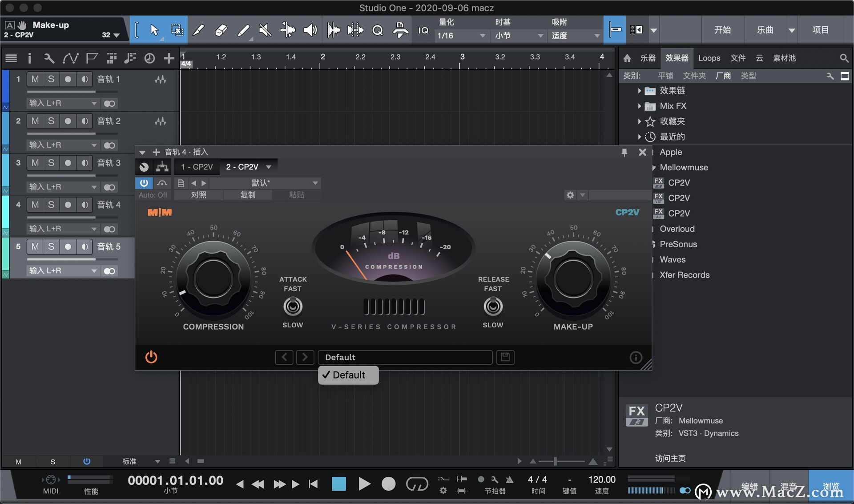854x504 pixels.
Task: Switch to the 乐器 browser tab
Action: coord(648,58)
